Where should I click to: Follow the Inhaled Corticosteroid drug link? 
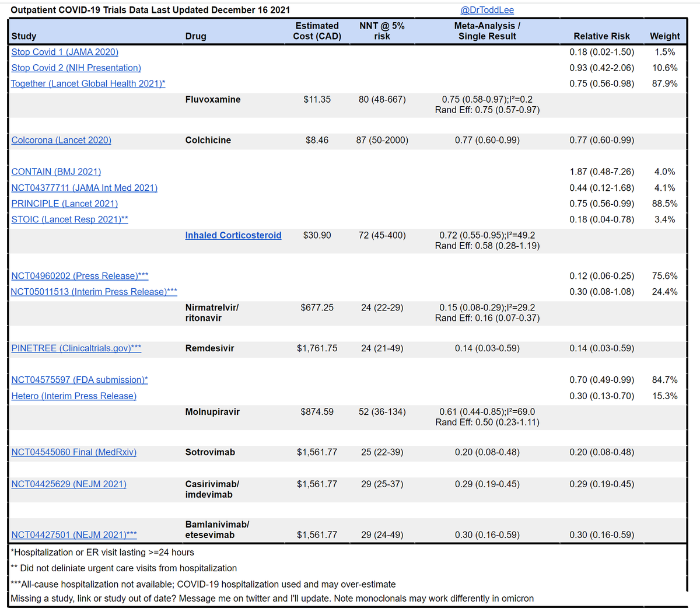coord(233,235)
